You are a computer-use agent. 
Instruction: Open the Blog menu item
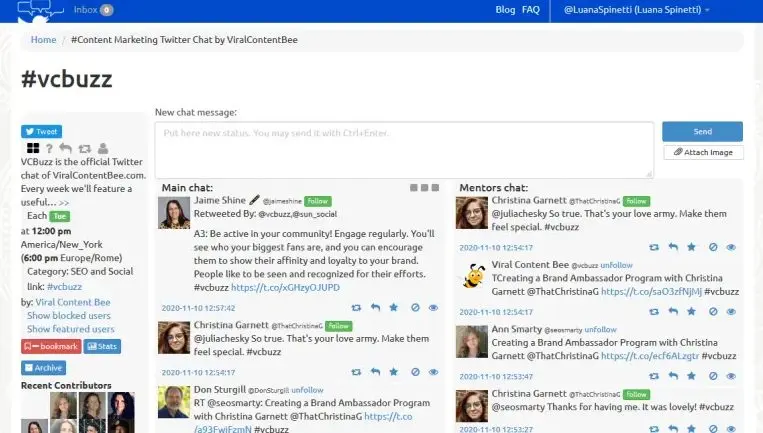(505, 10)
